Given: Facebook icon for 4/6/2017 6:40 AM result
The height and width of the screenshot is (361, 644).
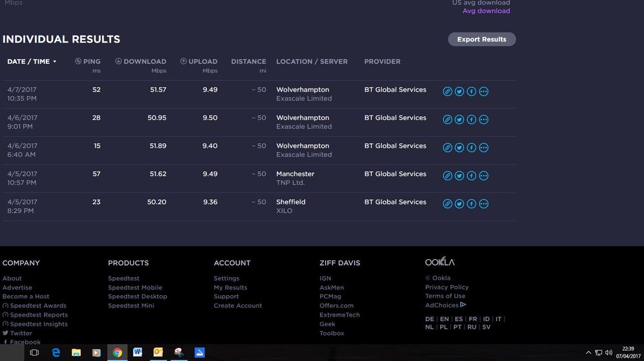Looking at the screenshot, I should [x=472, y=148].
